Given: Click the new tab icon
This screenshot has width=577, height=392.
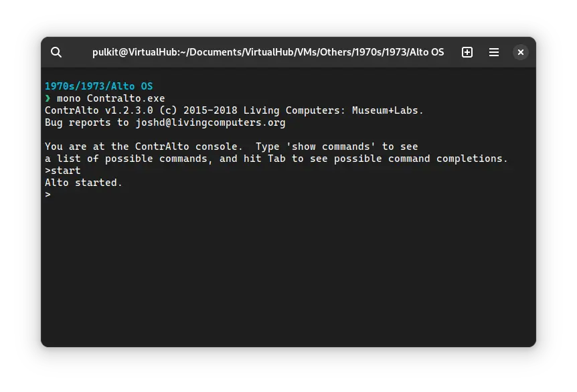Looking at the screenshot, I should point(467,52).
